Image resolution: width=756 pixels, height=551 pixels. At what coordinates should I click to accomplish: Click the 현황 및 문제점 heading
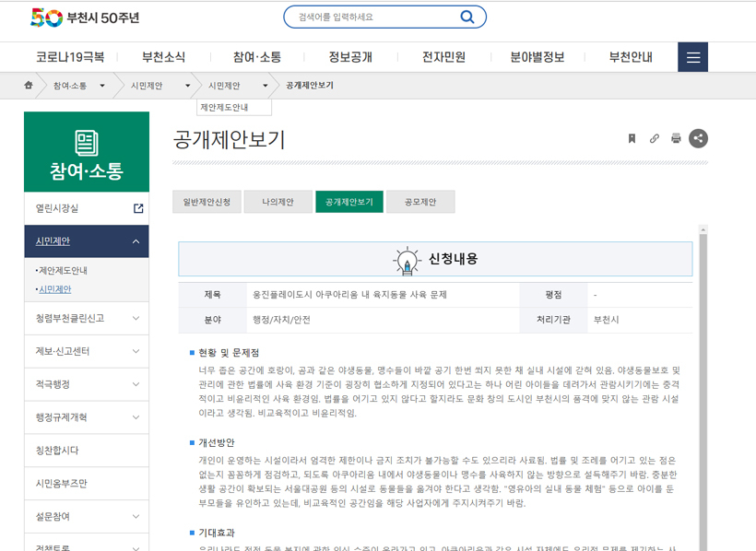click(229, 353)
